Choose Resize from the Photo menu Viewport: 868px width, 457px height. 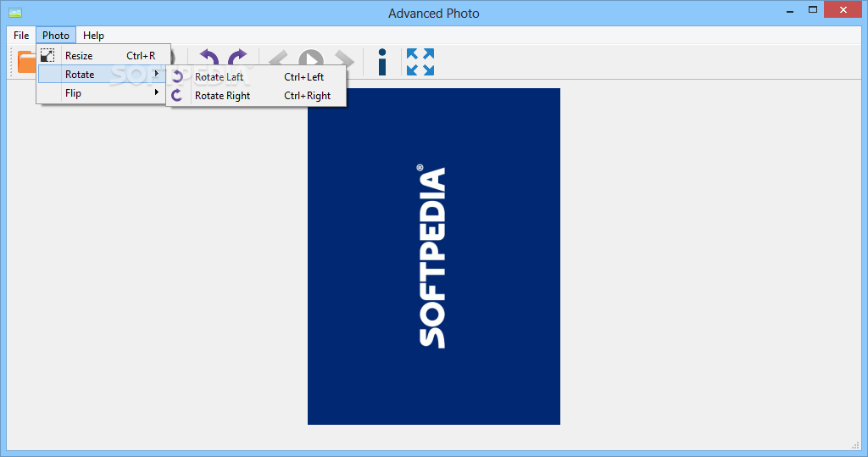(103, 55)
